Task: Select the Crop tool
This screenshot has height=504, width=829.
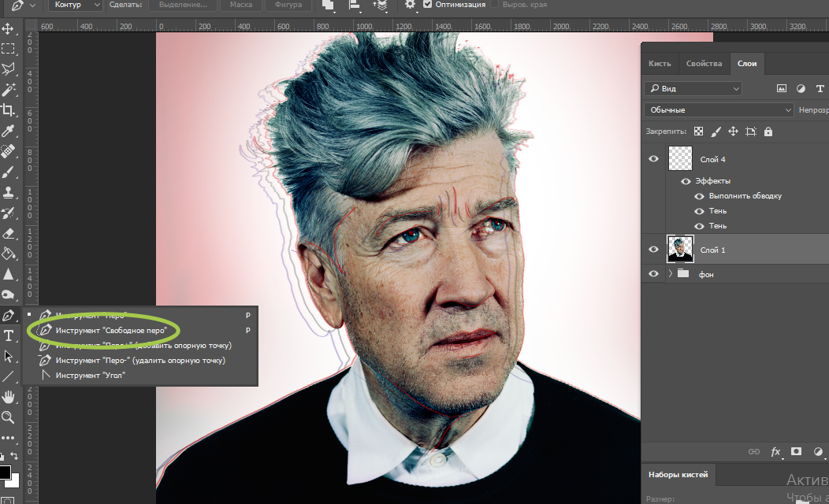Action: pos(8,110)
